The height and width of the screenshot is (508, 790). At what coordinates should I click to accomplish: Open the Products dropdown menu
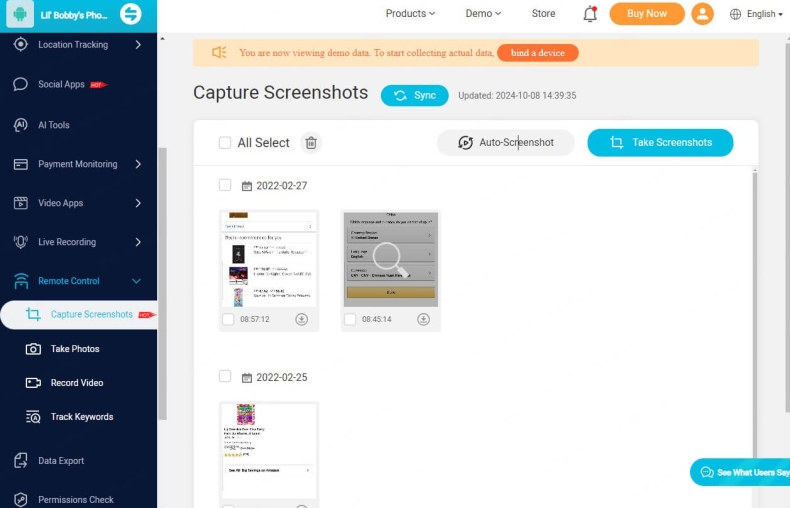tap(410, 14)
